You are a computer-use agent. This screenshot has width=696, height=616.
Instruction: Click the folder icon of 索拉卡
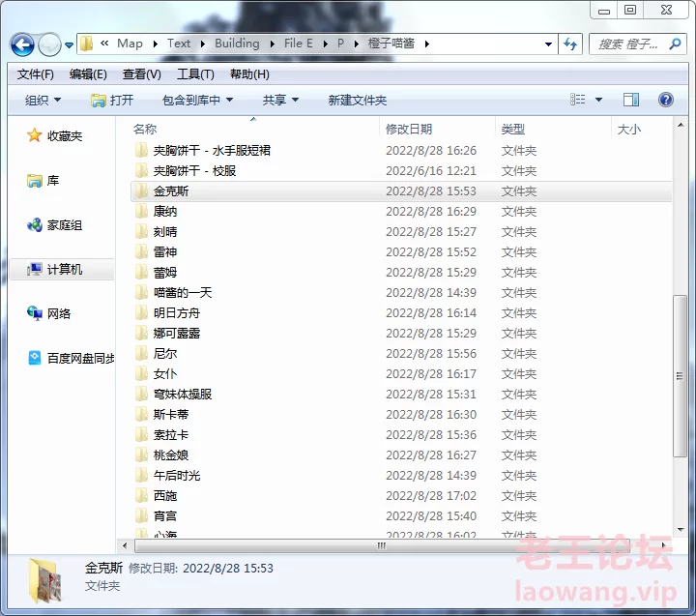tap(141, 435)
